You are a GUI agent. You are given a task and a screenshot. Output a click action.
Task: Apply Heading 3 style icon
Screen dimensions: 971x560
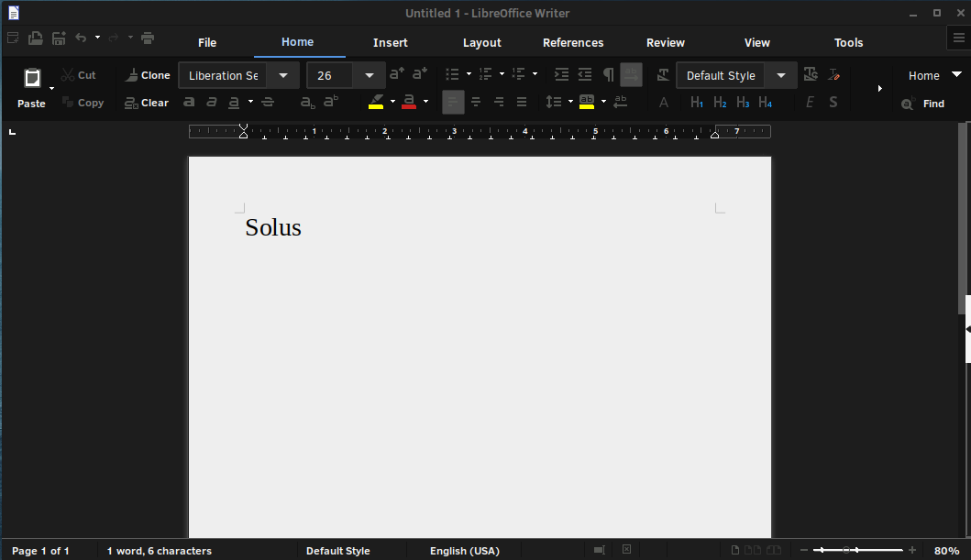[743, 103]
